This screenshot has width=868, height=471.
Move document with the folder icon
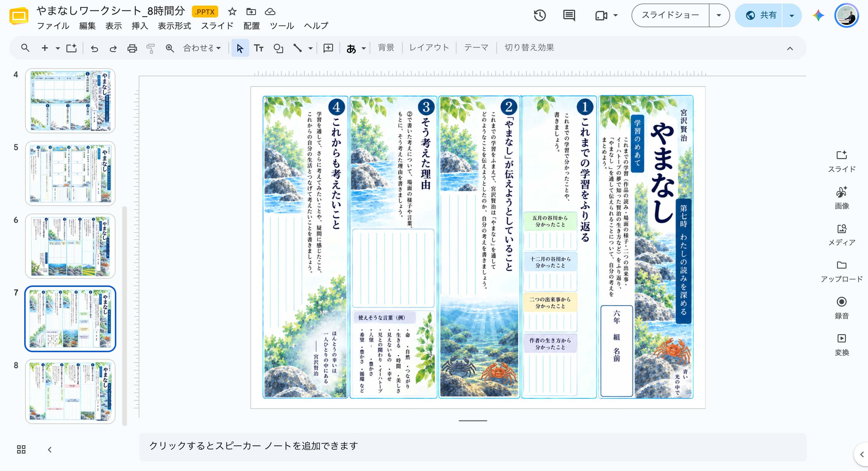pos(251,12)
